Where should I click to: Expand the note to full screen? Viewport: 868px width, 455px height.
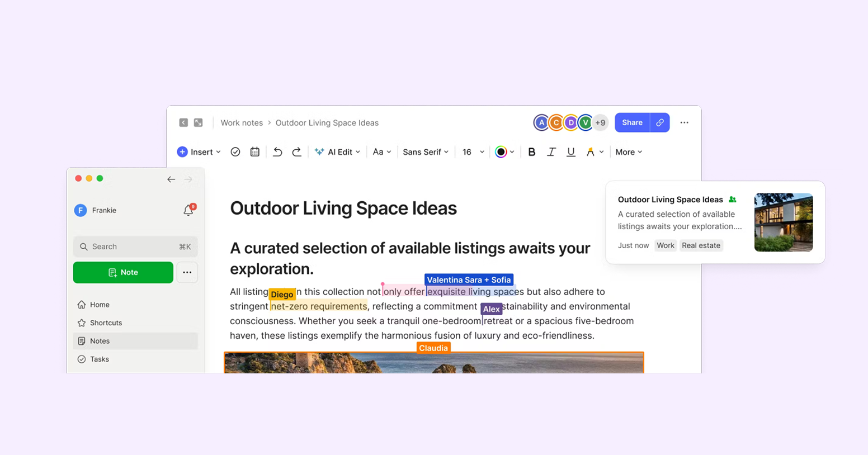199,122
